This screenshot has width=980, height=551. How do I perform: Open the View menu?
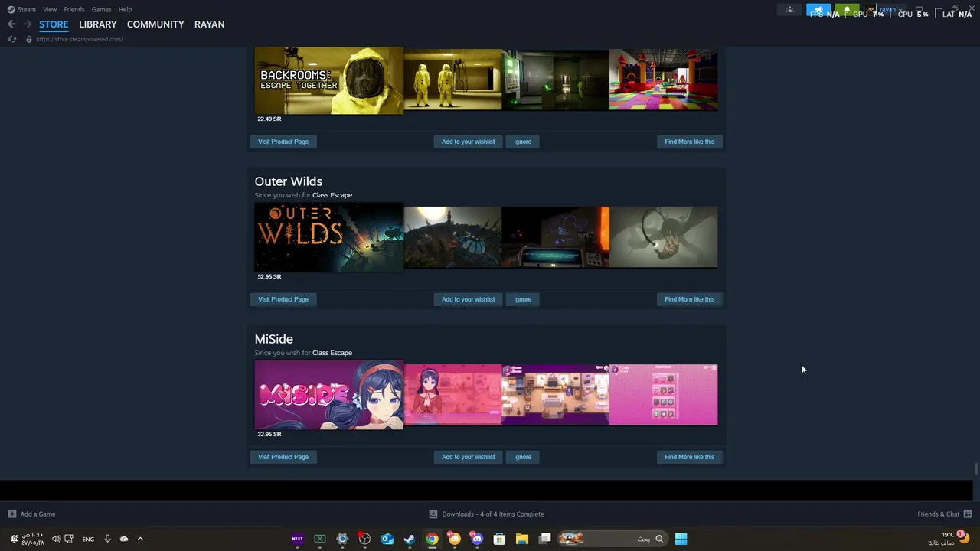point(50,9)
